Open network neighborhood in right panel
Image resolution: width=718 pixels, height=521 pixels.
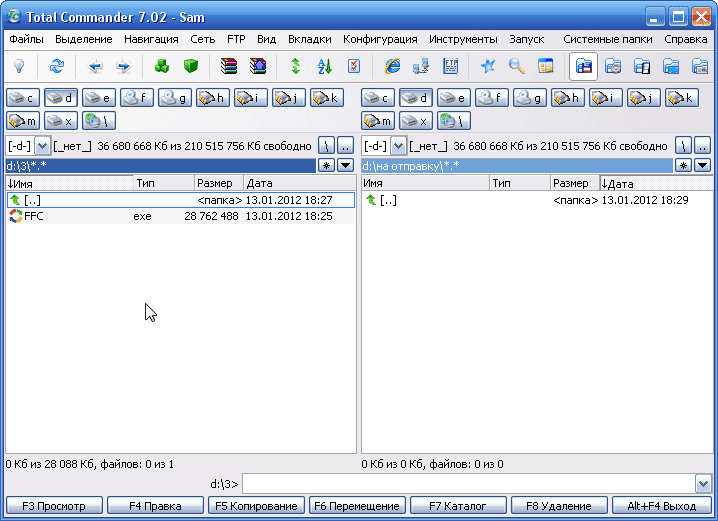tap(454, 121)
